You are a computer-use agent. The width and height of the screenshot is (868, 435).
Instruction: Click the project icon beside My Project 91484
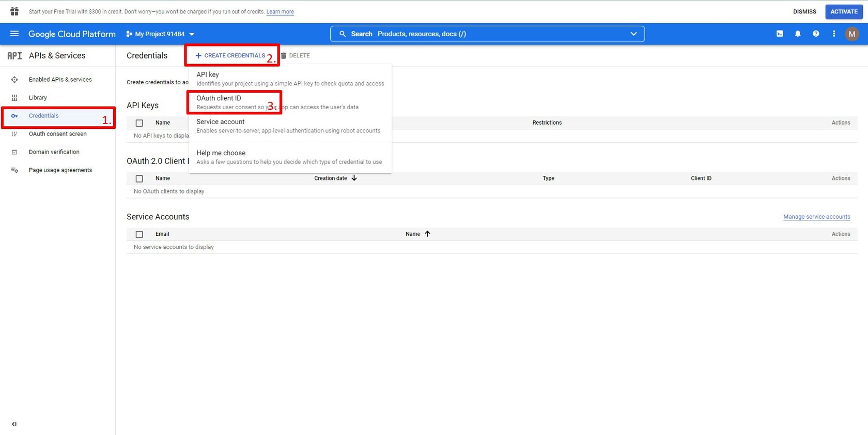(x=129, y=34)
